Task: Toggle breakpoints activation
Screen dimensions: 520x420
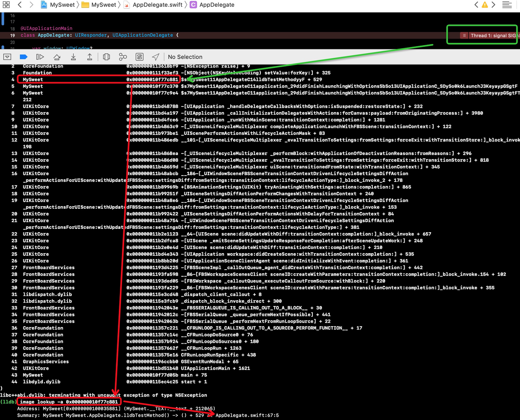Action: [23, 57]
